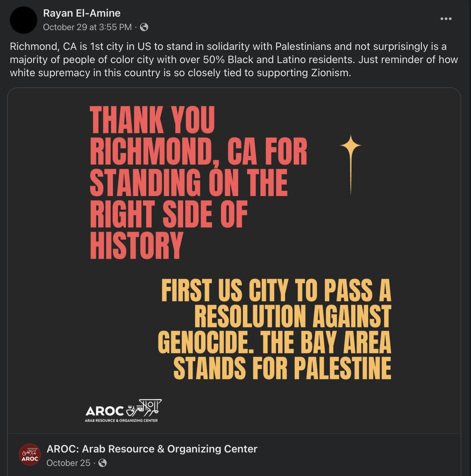Click Rayan El-Amine's round profile picture
This screenshot has height=476, width=471.
tap(24, 20)
